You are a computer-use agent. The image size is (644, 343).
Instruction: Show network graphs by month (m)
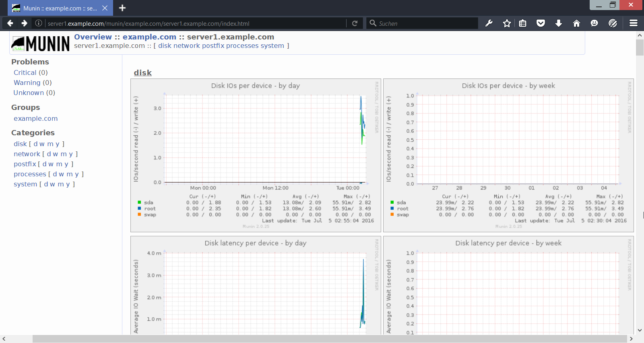tap(64, 154)
